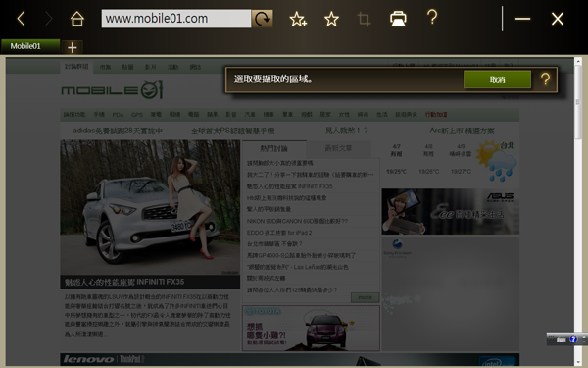Open adidas免費試跑28天 promo link
Screen dimensions: 588x368
coord(118,131)
